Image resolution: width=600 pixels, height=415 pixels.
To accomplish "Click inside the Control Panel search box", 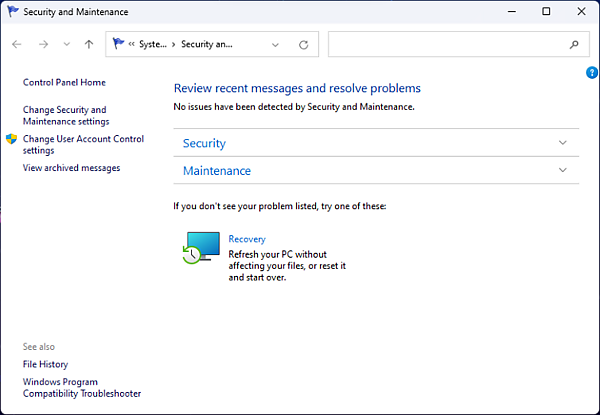I will point(445,45).
